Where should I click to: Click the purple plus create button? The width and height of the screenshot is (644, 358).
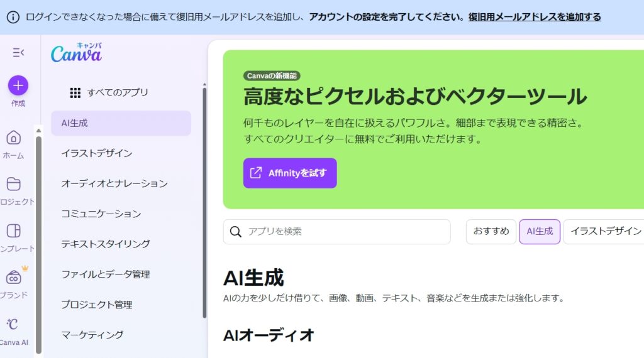[18, 85]
